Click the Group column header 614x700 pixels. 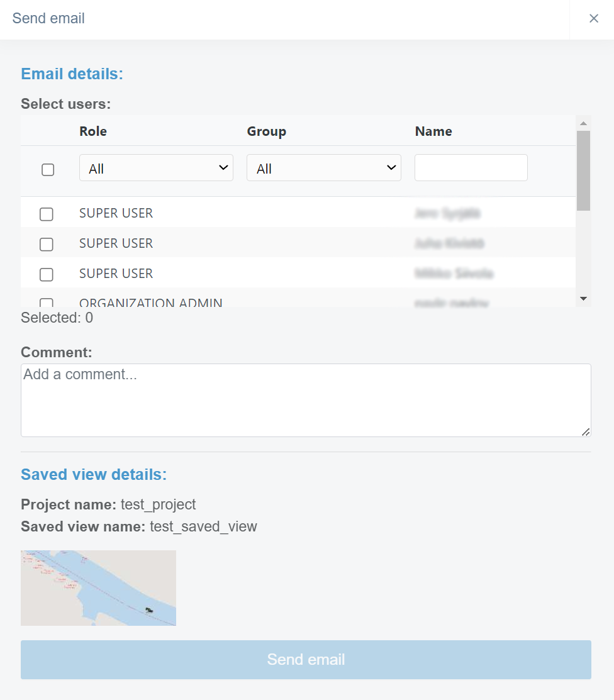(266, 131)
